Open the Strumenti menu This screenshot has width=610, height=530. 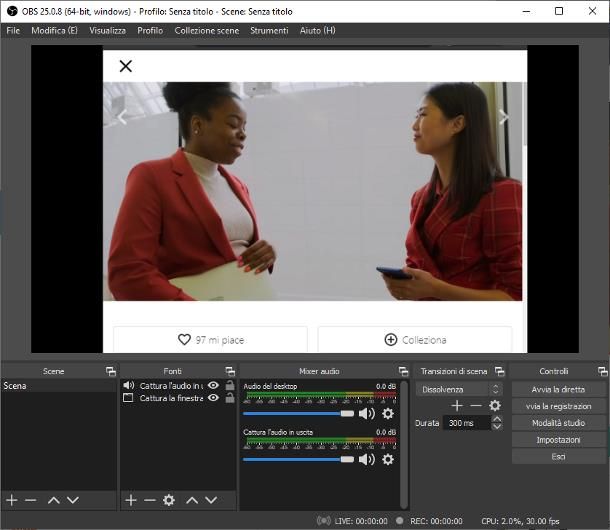tap(269, 30)
